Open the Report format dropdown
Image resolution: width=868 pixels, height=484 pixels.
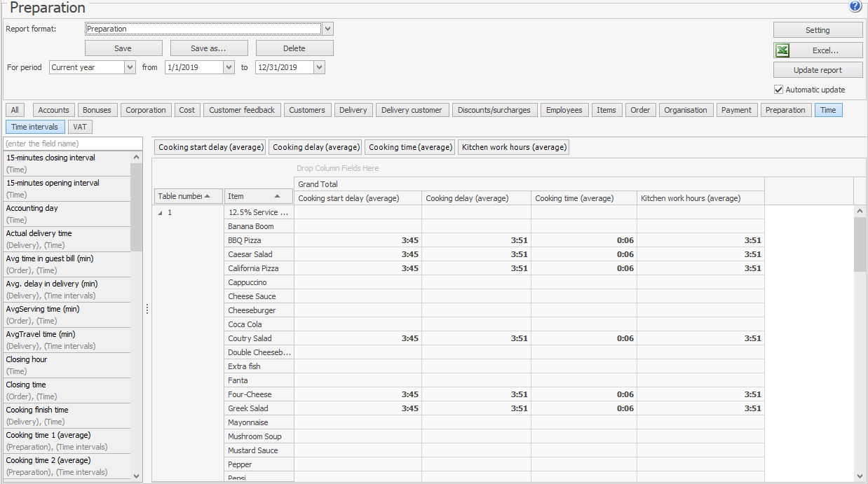(328, 29)
